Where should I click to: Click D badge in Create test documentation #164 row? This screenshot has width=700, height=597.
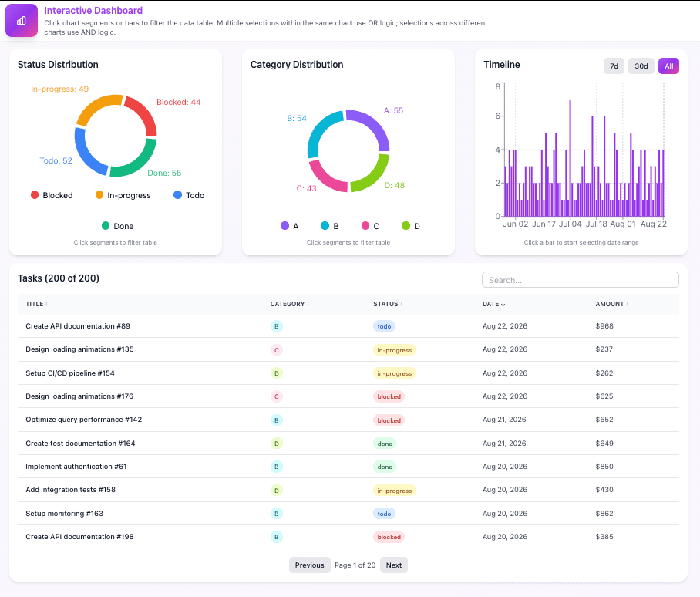click(x=276, y=444)
